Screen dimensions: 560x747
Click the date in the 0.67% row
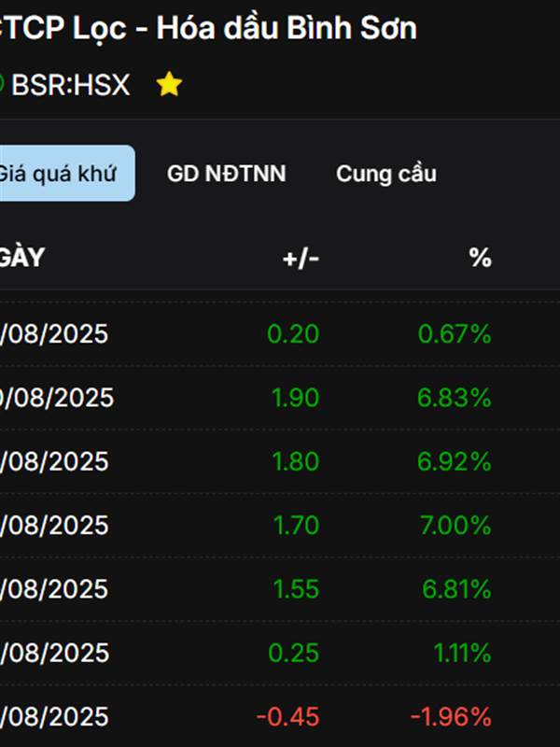(54, 334)
